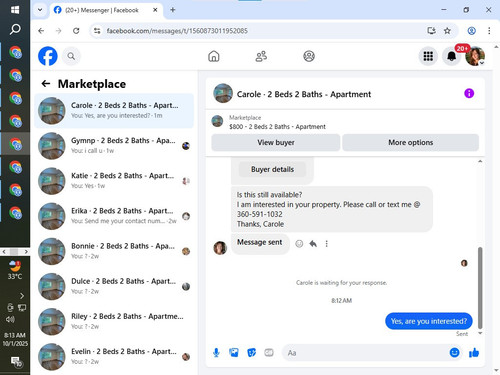The width and height of the screenshot is (500, 375).
Task: Click the back arrow next to Marketplace
Action: point(46,84)
